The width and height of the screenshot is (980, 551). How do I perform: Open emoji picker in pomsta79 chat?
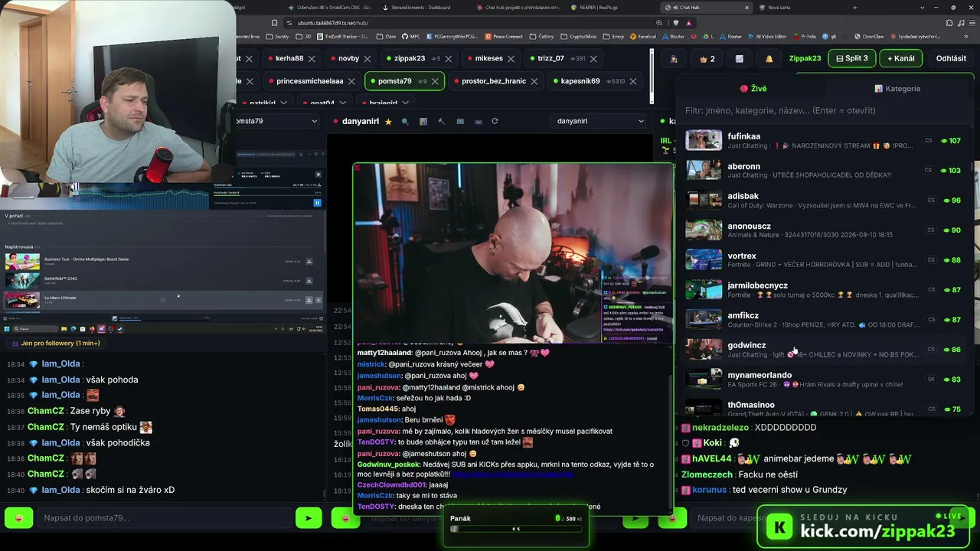pos(19,518)
